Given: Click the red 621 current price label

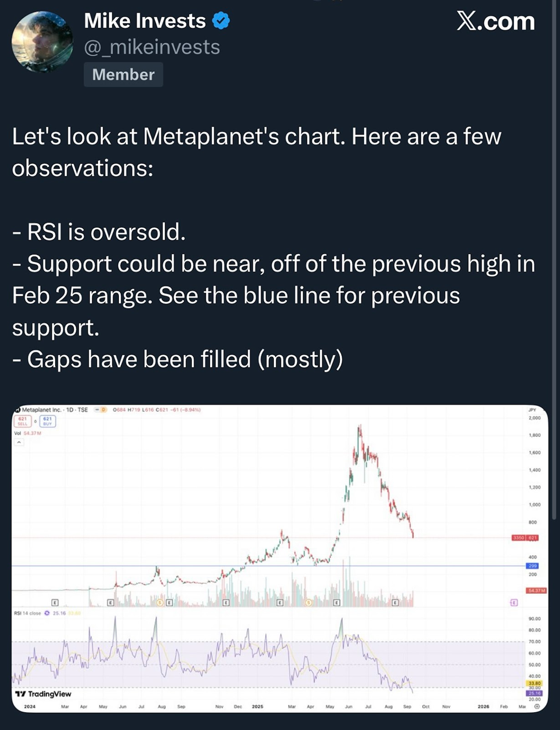Looking at the screenshot, I should tap(532, 538).
